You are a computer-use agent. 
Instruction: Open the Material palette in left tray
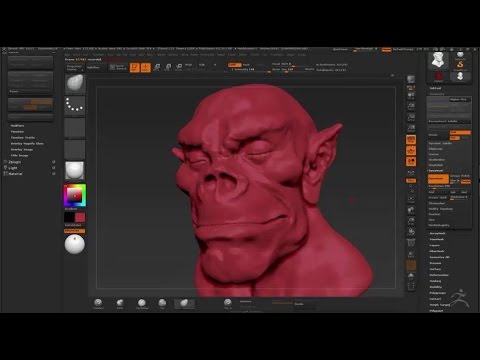click(15, 174)
